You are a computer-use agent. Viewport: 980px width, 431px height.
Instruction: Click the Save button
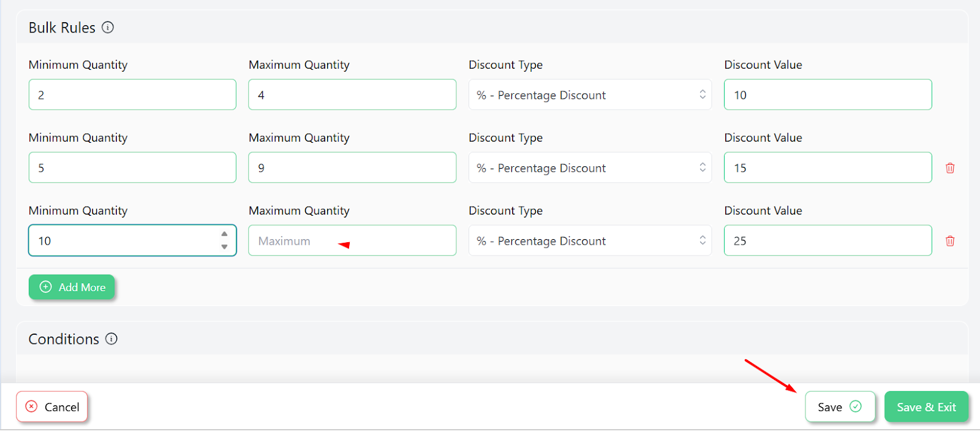(840, 407)
